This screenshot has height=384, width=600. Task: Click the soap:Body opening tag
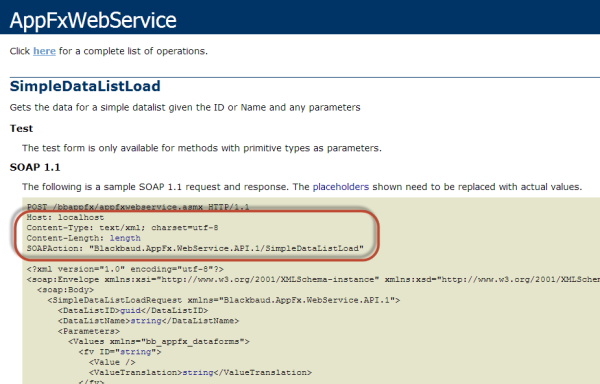pyautogui.click(x=65, y=290)
